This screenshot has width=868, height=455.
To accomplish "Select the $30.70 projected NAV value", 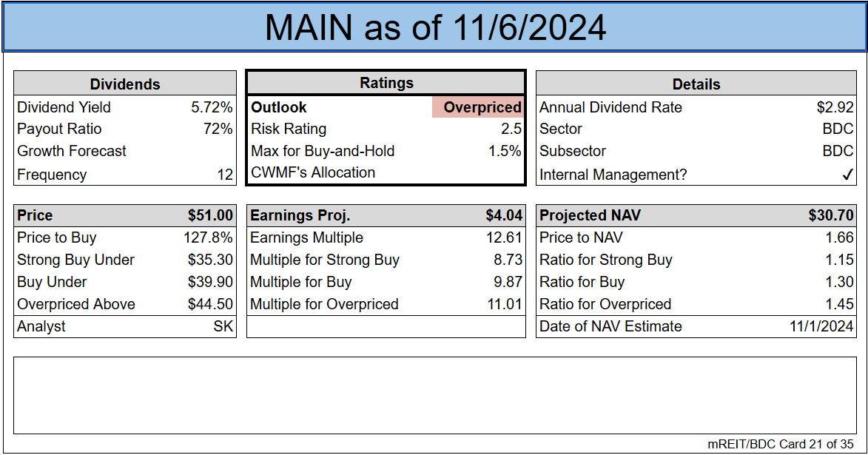I will [831, 215].
